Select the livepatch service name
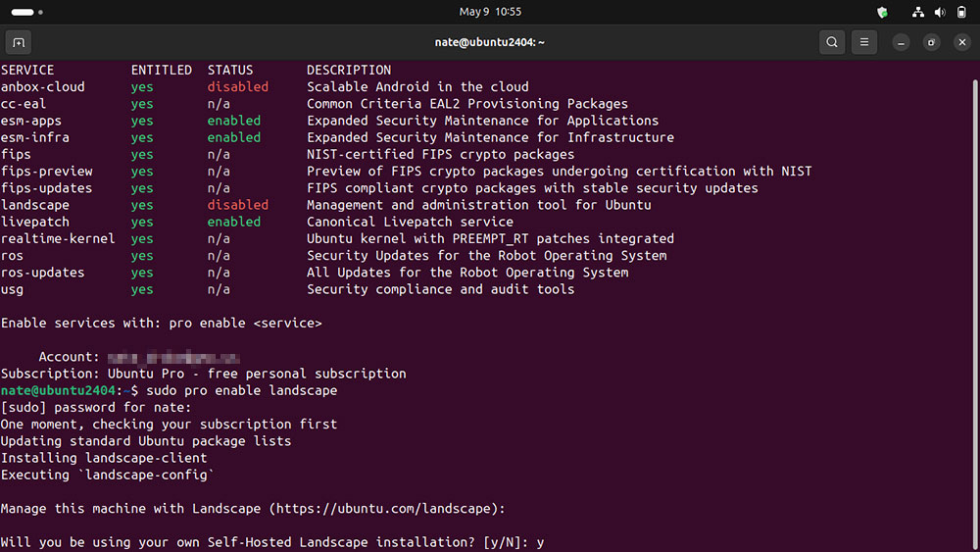980x552 pixels. (35, 222)
